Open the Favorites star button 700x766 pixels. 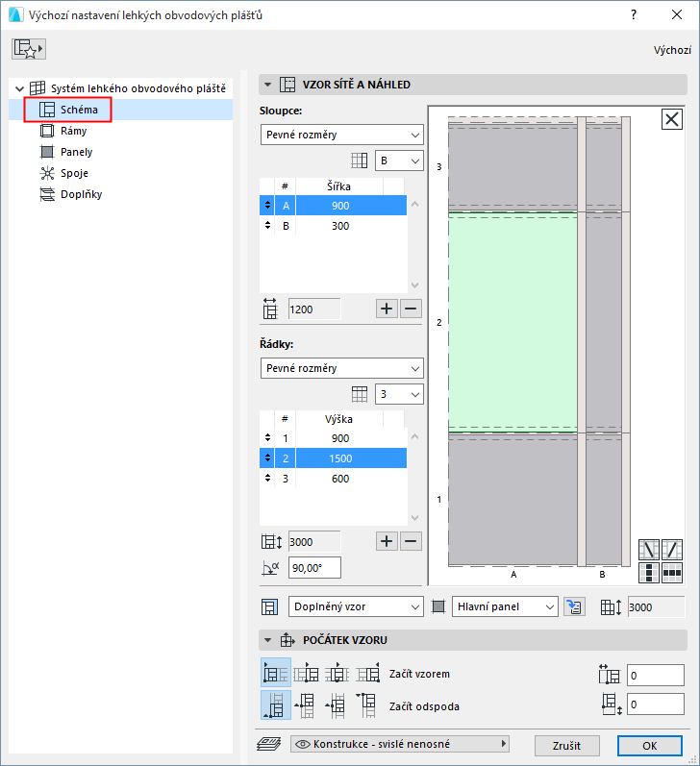[x=28, y=49]
